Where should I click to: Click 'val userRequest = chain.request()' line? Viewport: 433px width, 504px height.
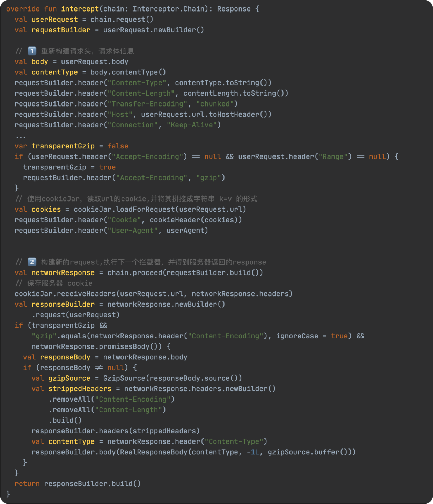(x=84, y=20)
